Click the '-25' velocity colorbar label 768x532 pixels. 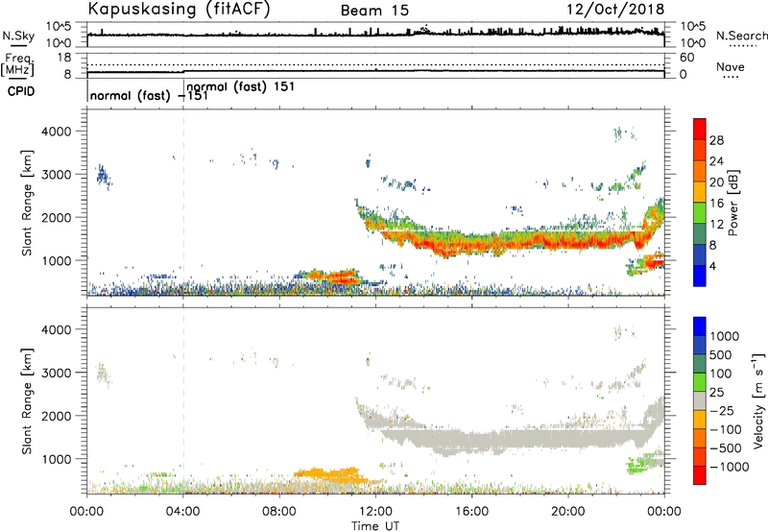coord(722,410)
